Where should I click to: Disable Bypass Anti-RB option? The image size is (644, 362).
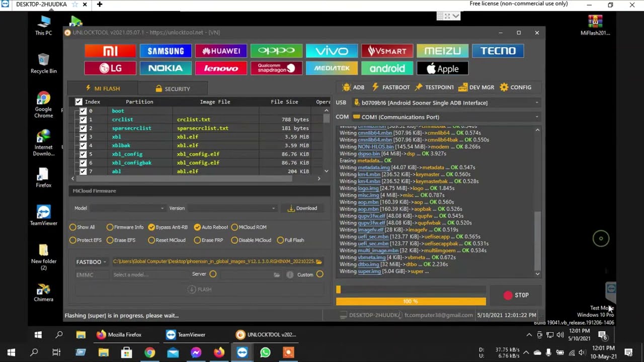point(168,227)
